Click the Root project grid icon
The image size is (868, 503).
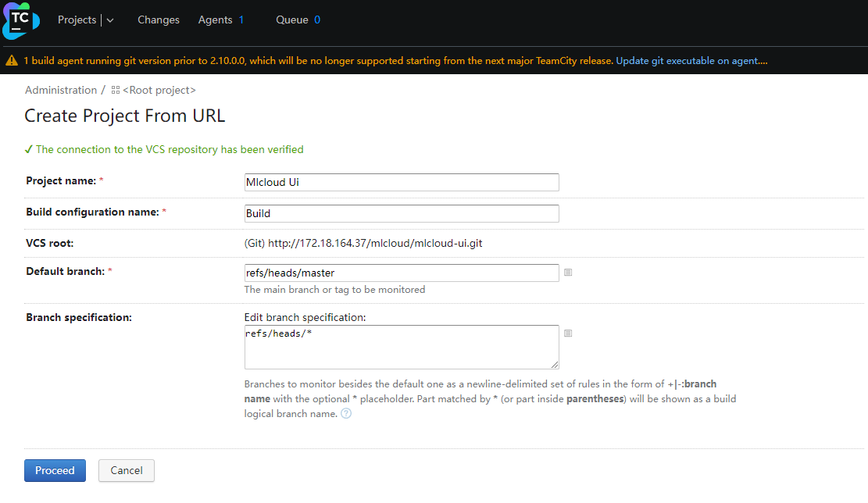115,90
